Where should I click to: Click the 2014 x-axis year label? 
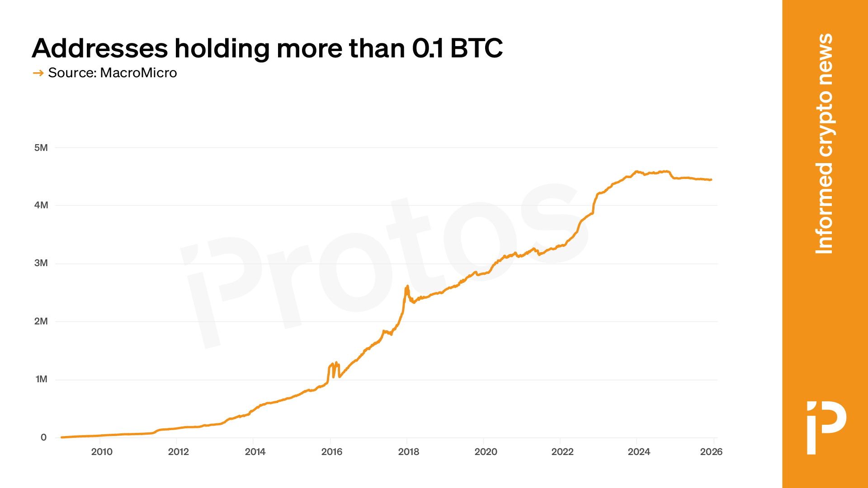click(255, 452)
